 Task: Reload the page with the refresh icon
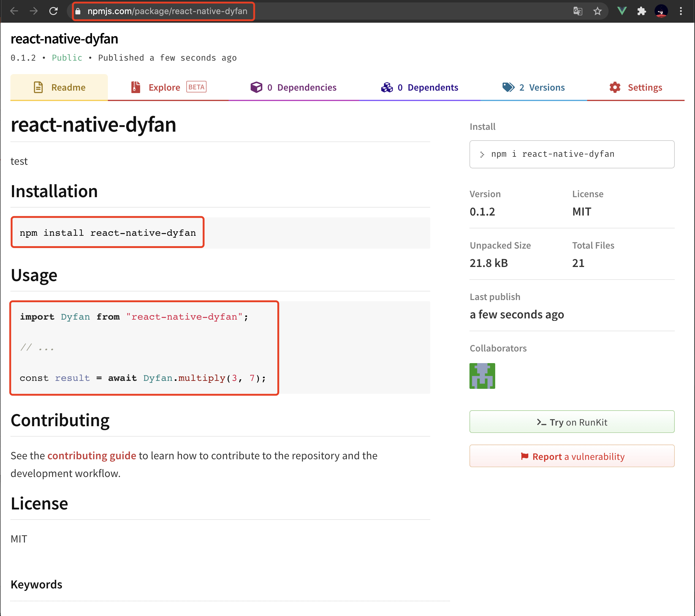click(x=53, y=11)
